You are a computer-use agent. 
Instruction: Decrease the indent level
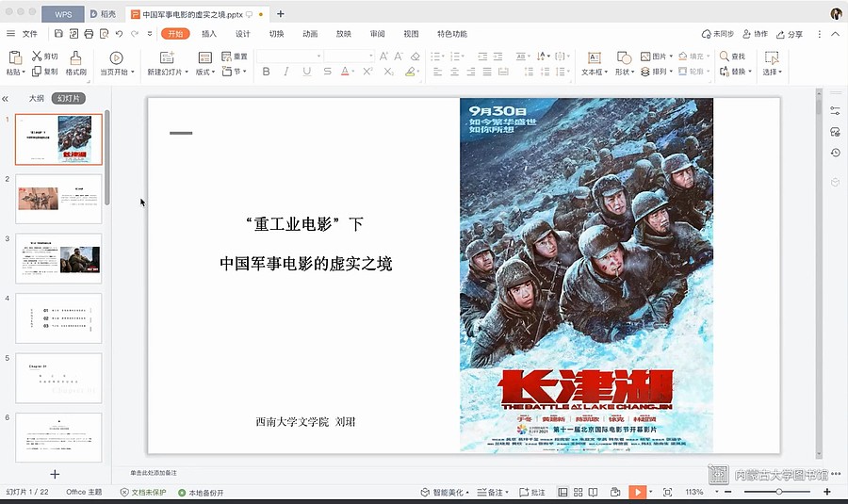pos(482,57)
